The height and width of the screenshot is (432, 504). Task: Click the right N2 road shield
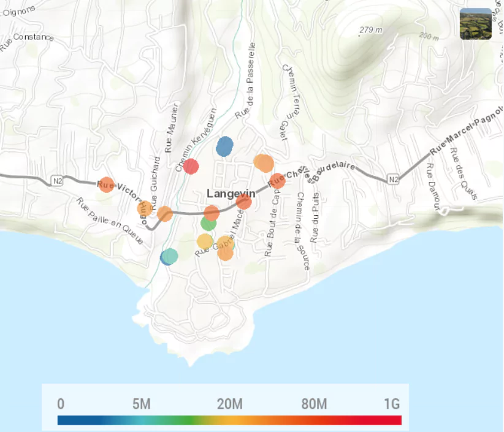[x=393, y=180]
